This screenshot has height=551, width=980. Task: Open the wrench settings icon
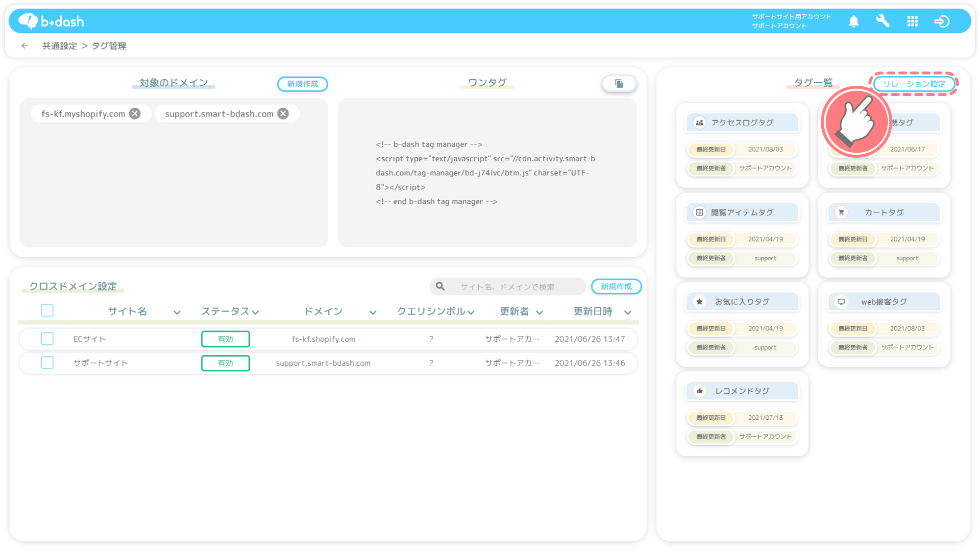tap(882, 21)
